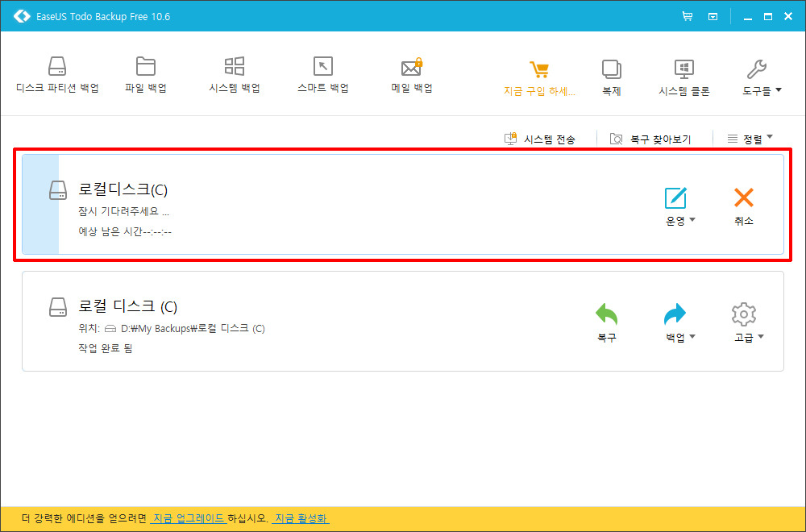Browse to Recover (복구 찾아보기)
Viewport: 806px width, 532px height.
click(x=650, y=139)
